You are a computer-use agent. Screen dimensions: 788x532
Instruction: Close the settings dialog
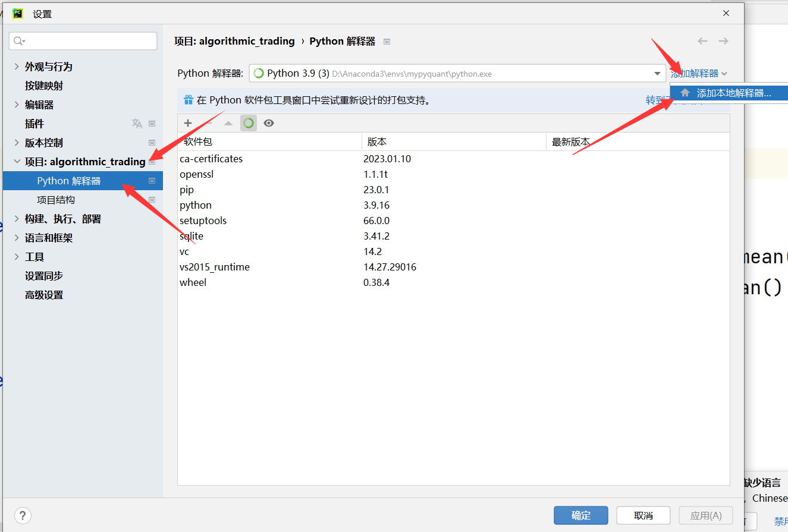click(x=726, y=13)
